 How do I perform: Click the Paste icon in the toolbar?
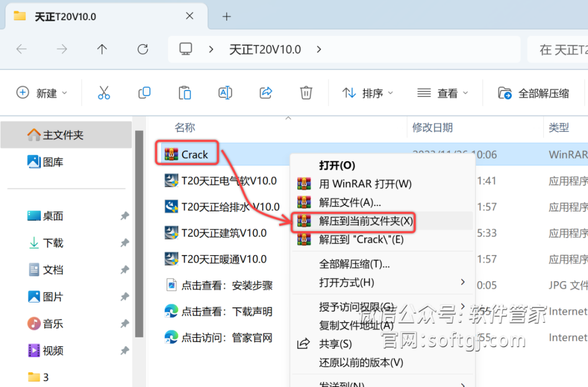click(x=185, y=93)
